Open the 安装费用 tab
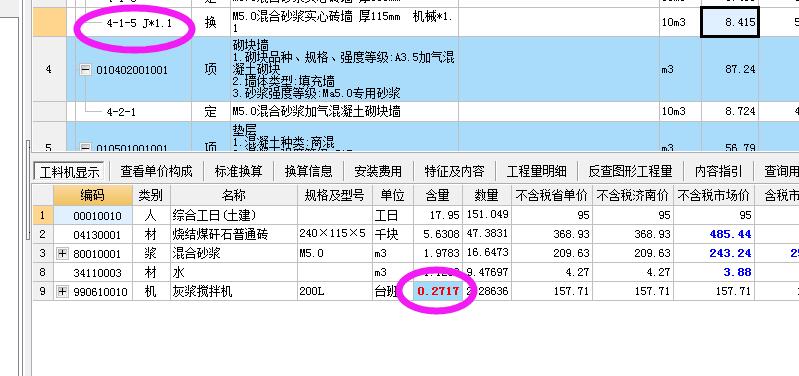The image size is (799, 376). coord(378,171)
